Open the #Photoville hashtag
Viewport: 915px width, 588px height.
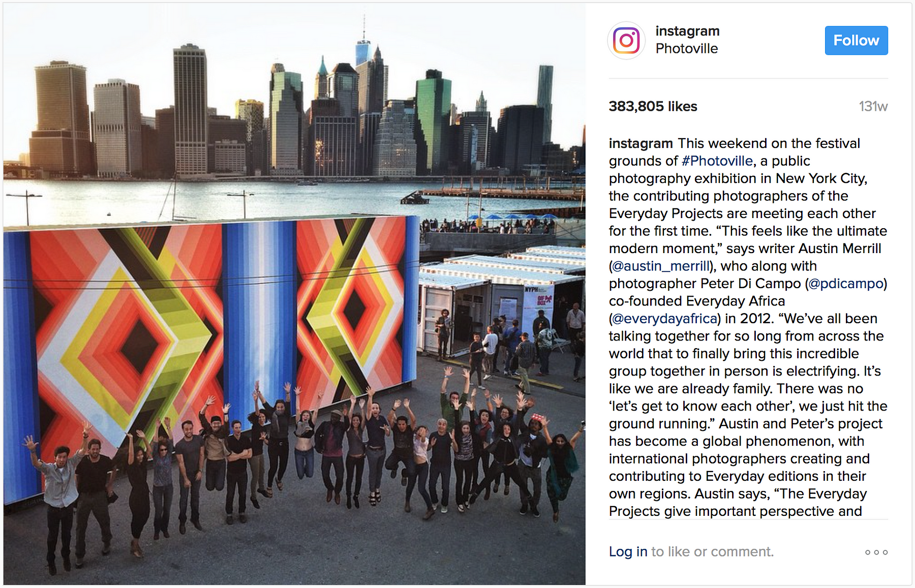(x=717, y=161)
